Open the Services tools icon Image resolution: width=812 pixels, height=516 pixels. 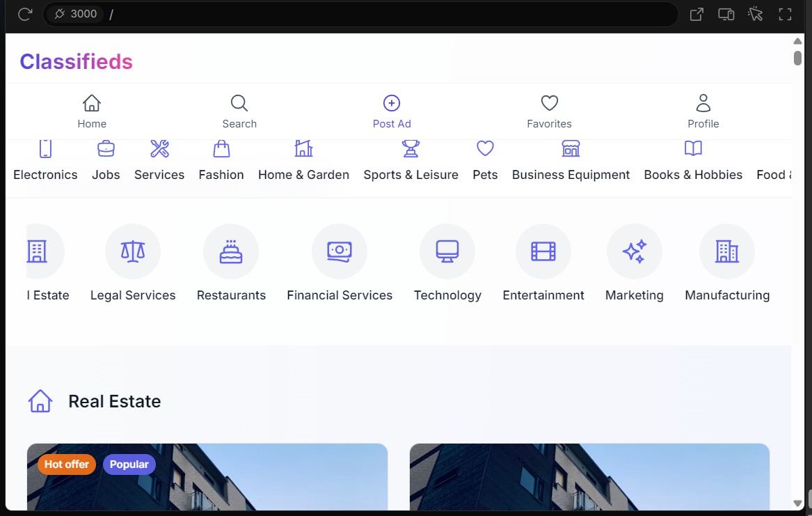coord(159,149)
